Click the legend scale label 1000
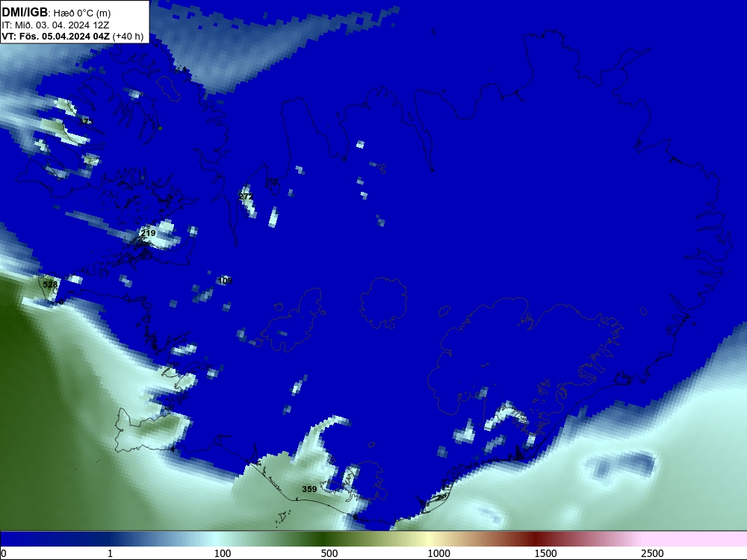The width and height of the screenshot is (747, 560). [438, 553]
